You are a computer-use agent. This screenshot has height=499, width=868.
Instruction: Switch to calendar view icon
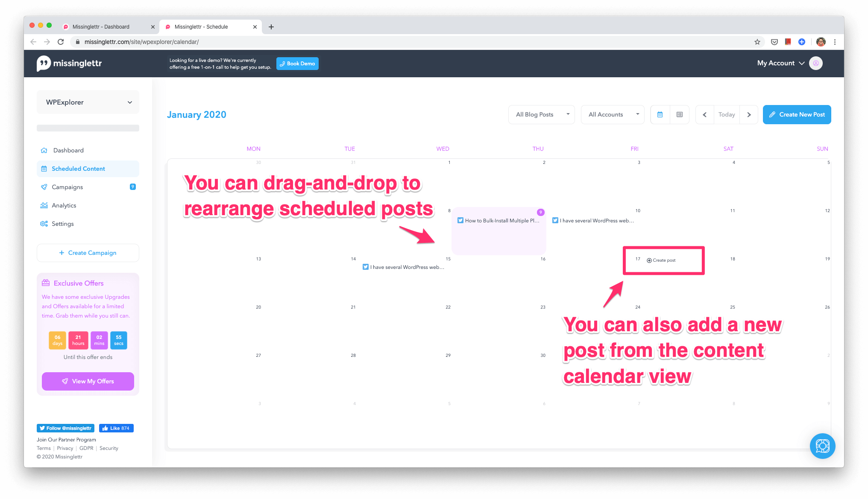[660, 114]
